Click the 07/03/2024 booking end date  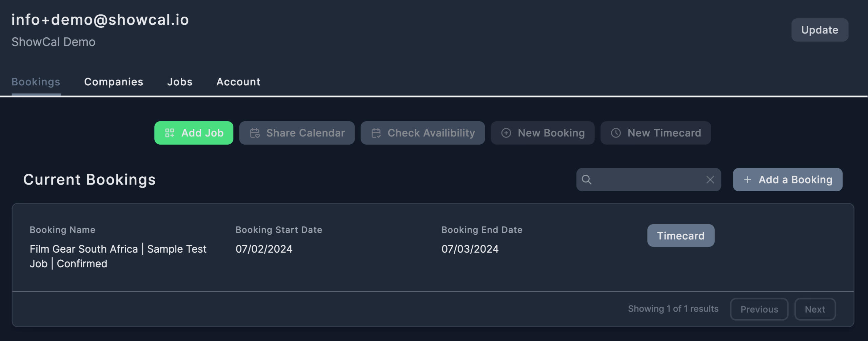point(470,249)
